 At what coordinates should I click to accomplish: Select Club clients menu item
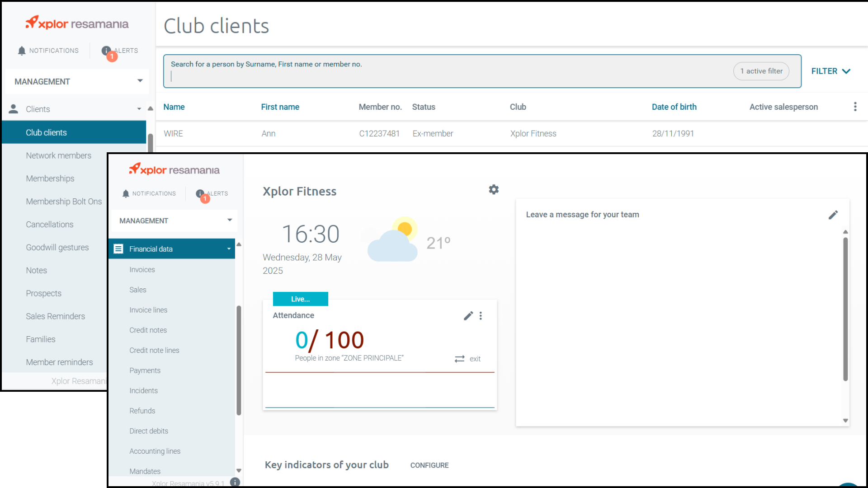[x=74, y=132]
